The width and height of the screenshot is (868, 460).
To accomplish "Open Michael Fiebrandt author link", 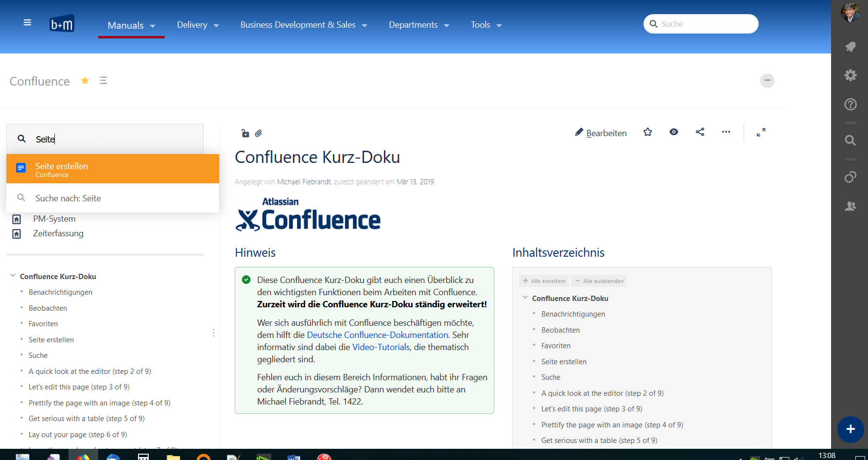I will (304, 182).
